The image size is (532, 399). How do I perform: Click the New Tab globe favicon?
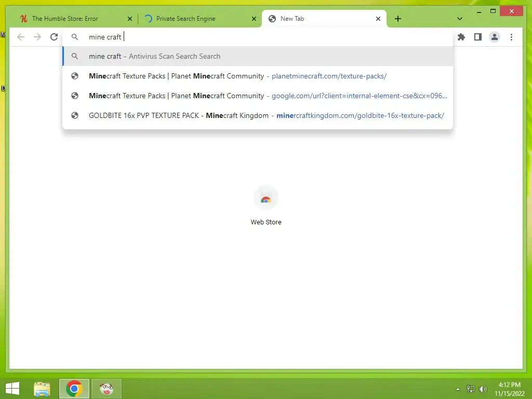pyautogui.click(x=272, y=19)
